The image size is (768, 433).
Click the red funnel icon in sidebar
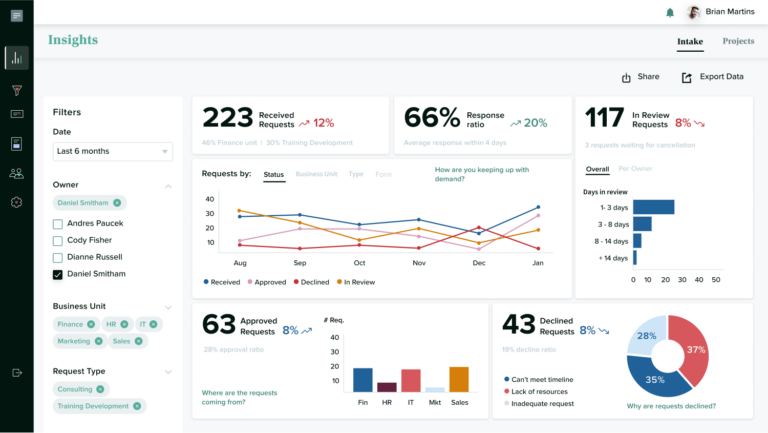(x=16, y=90)
